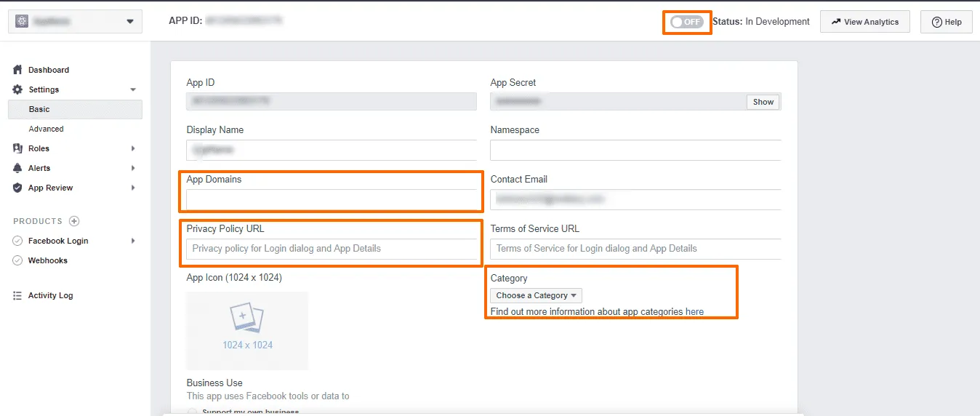Click the Alerts bell icon
The image size is (980, 416).
(18, 168)
